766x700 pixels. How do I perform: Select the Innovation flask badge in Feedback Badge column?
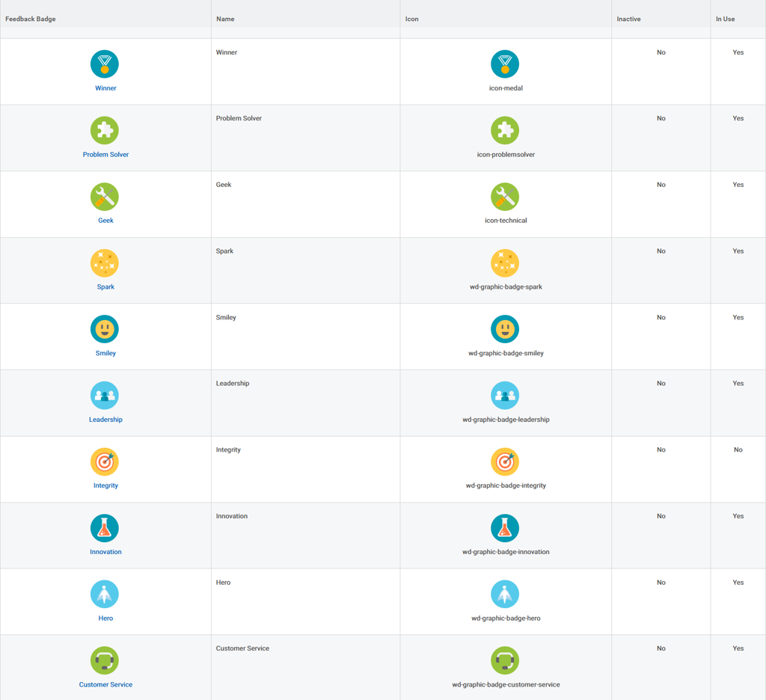tap(105, 528)
